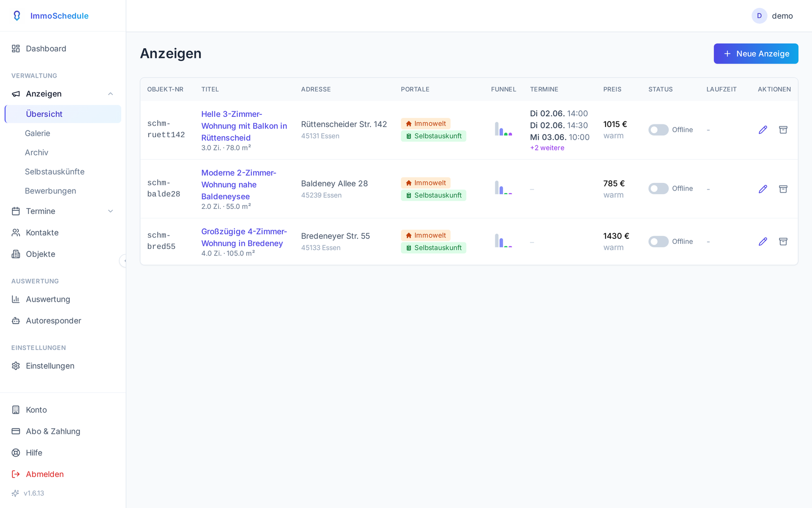Enable status toggle for Bredeney listing

point(658,242)
